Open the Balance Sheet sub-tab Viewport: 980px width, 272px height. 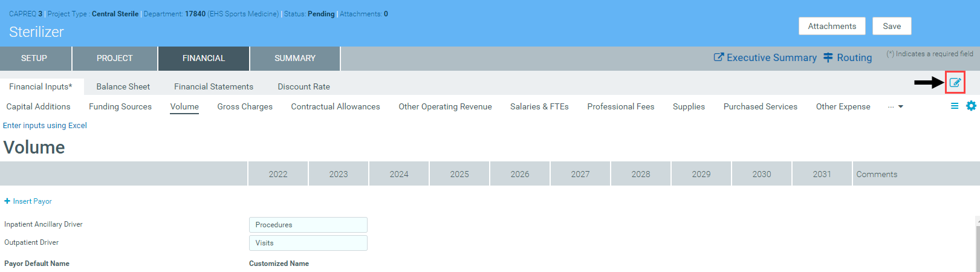point(123,86)
